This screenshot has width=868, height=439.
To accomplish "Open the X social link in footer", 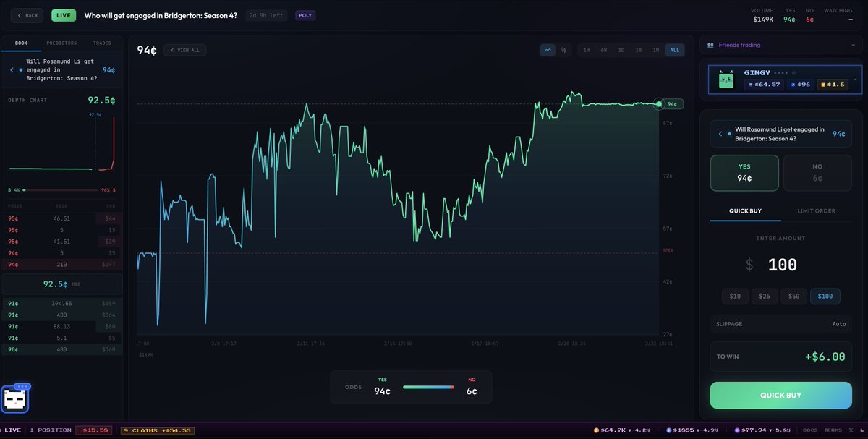I will tap(851, 430).
